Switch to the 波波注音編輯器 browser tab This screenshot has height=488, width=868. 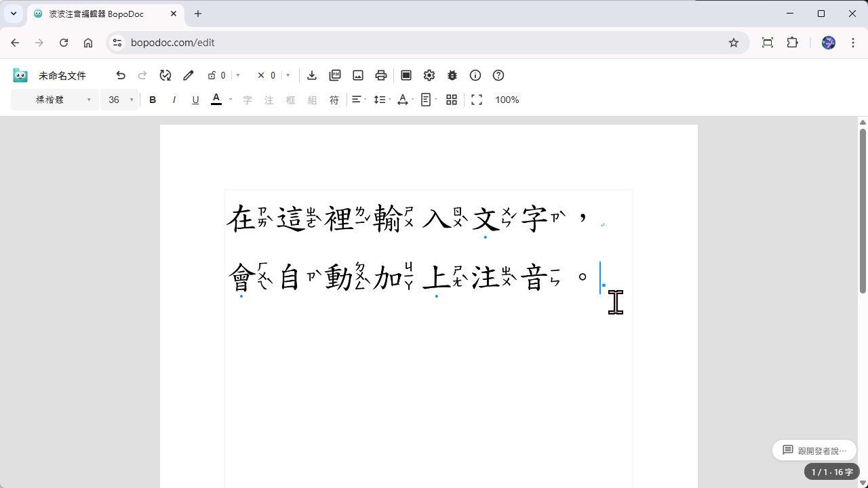95,14
